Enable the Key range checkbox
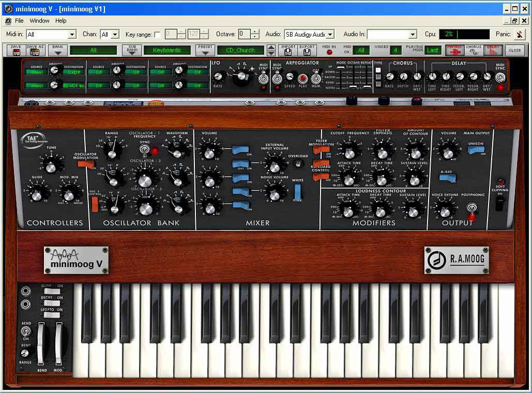 click(157, 35)
